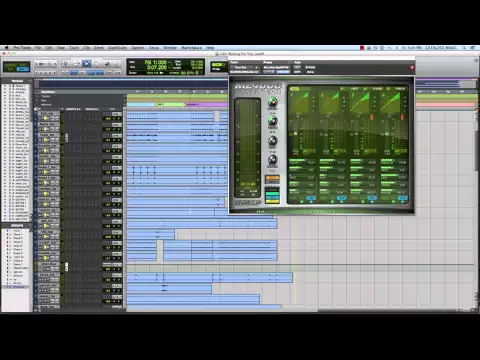Screen dimensions: 480x360
Task: Click the blue button under band 4
Action: point(403,198)
